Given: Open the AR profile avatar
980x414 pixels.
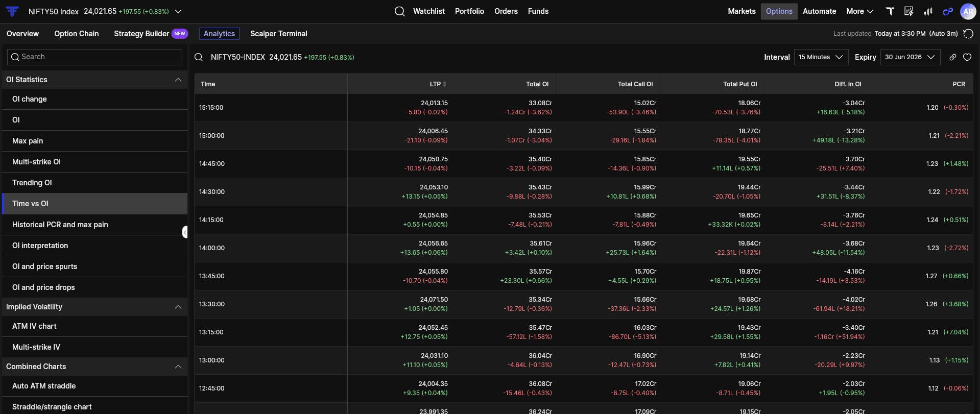Looking at the screenshot, I should [968, 11].
